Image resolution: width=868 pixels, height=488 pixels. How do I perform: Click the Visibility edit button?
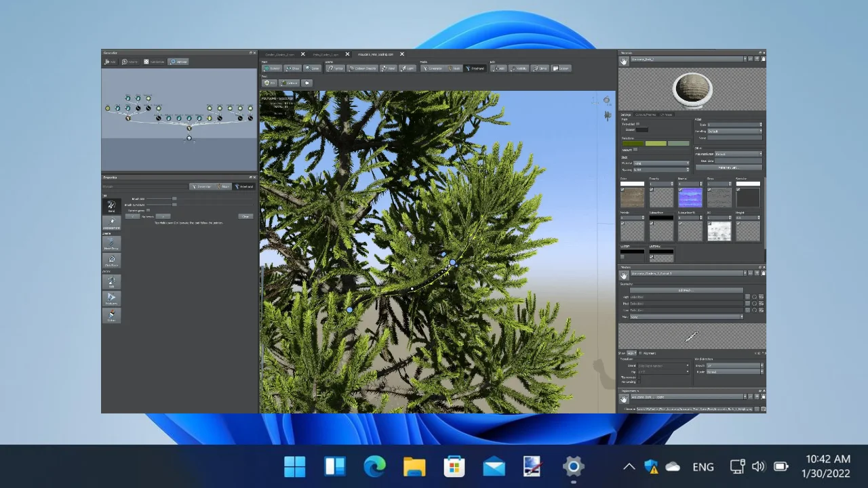pyautogui.click(x=519, y=68)
